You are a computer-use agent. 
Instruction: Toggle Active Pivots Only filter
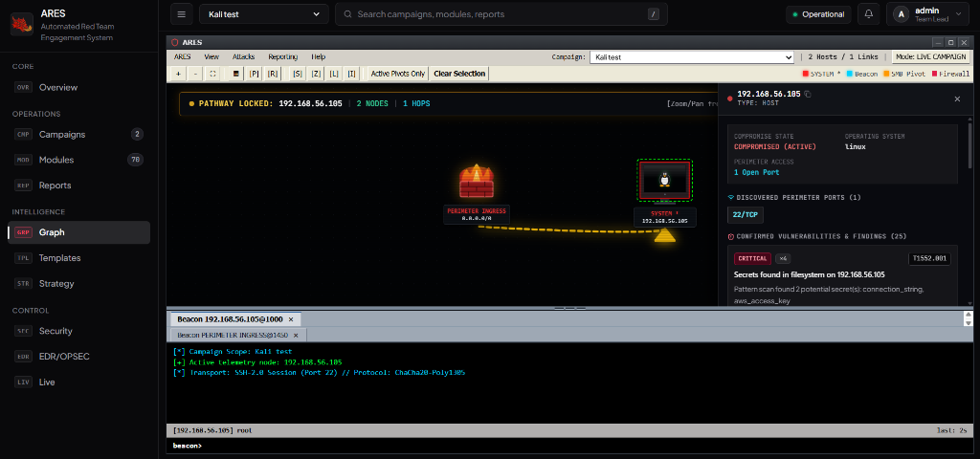(397, 74)
